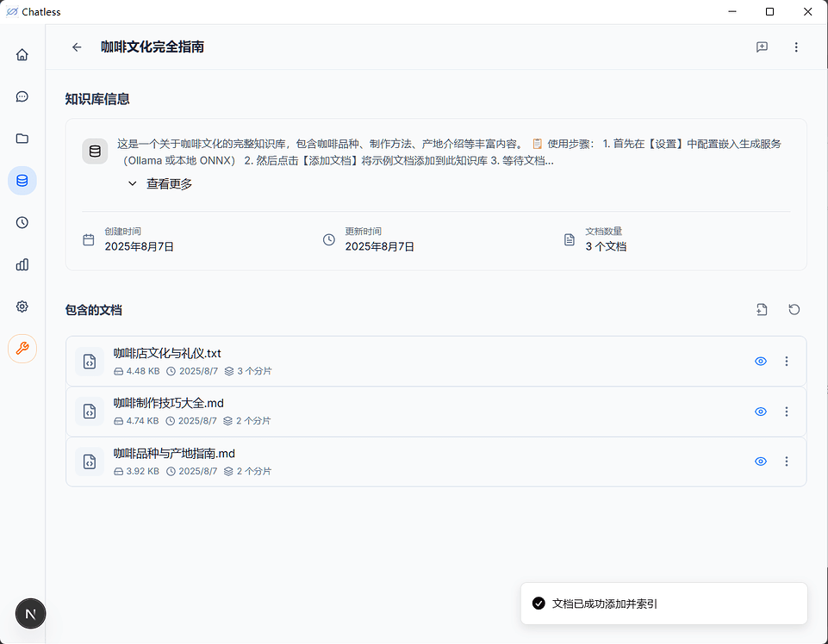Toggle eye icon for 咖啡制作技巧大全.md

[761, 412]
